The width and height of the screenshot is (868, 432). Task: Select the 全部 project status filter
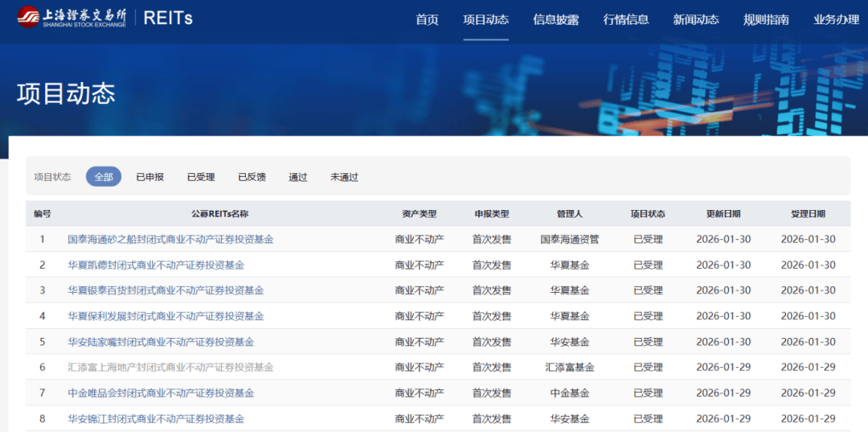coord(104,177)
